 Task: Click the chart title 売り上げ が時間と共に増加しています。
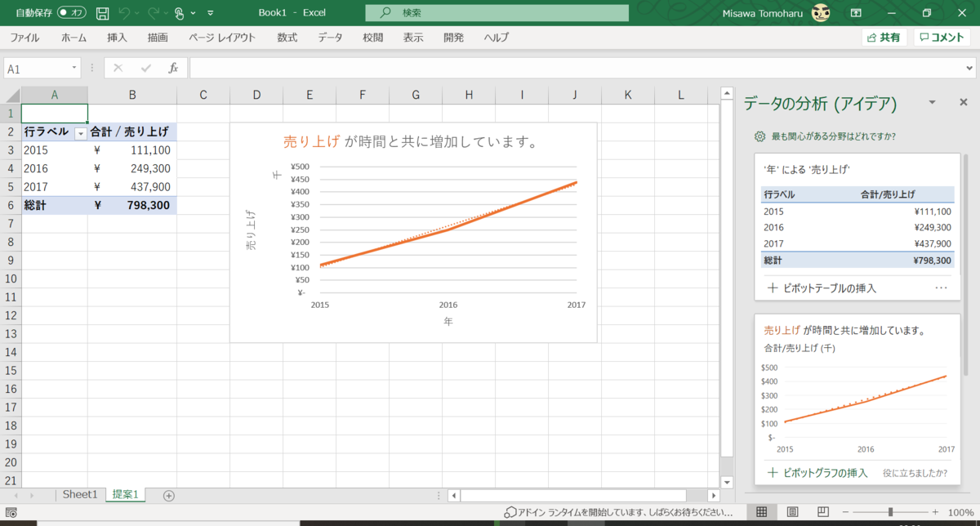pos(412,142)
